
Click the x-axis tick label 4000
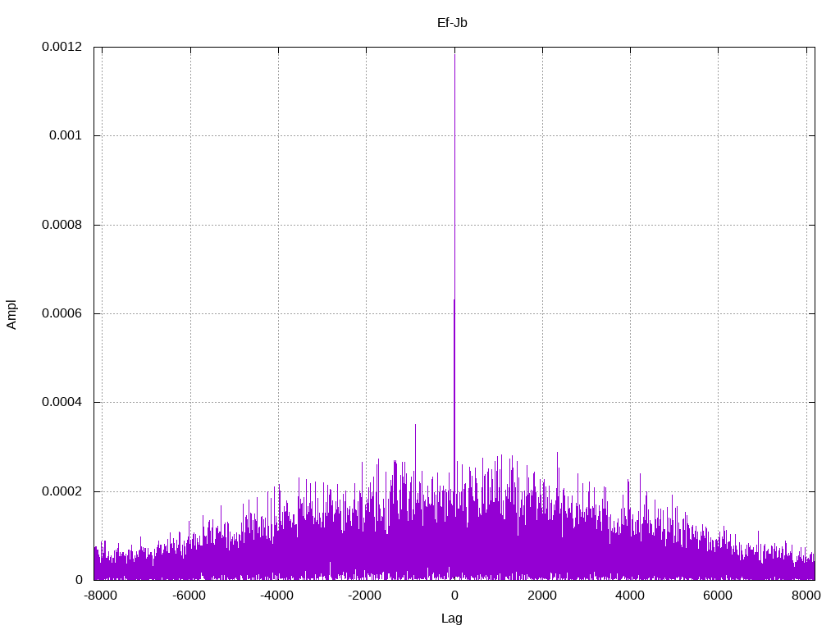pos(630,596)
